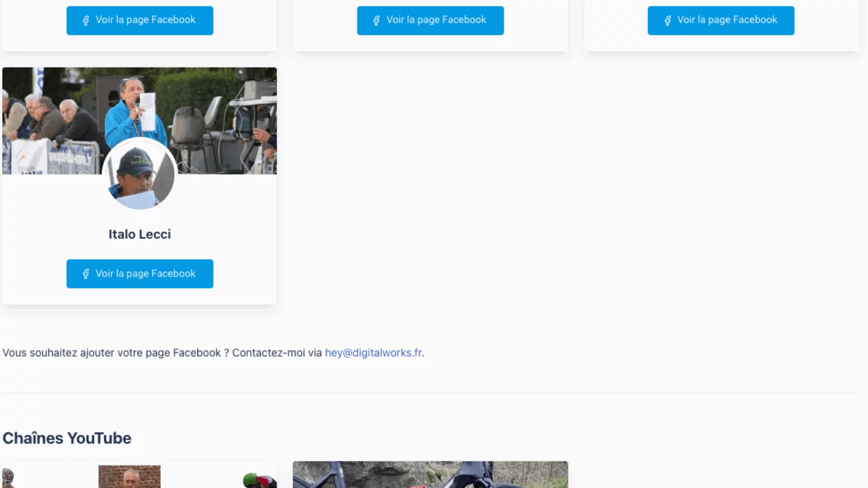Image resolution: width=868 pixels, height=488 pixels.
Task: Click the 'Chaînes YouTube' heading
Action: [66, 438]
